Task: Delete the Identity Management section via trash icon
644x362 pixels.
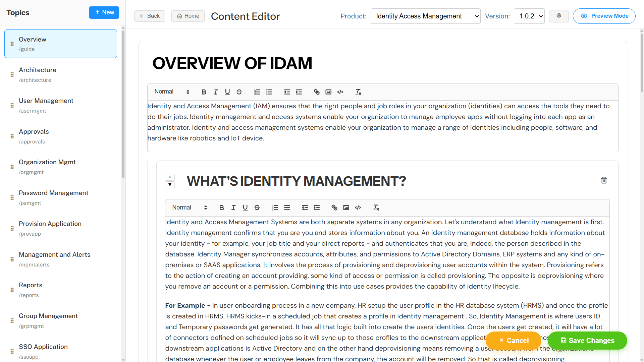Action: 603,180
